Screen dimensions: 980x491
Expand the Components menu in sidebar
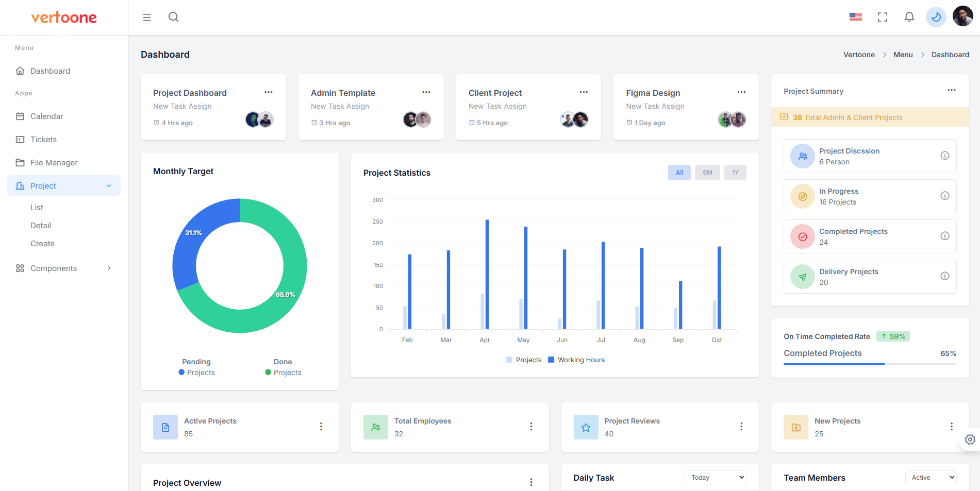[x=63, y=268]
